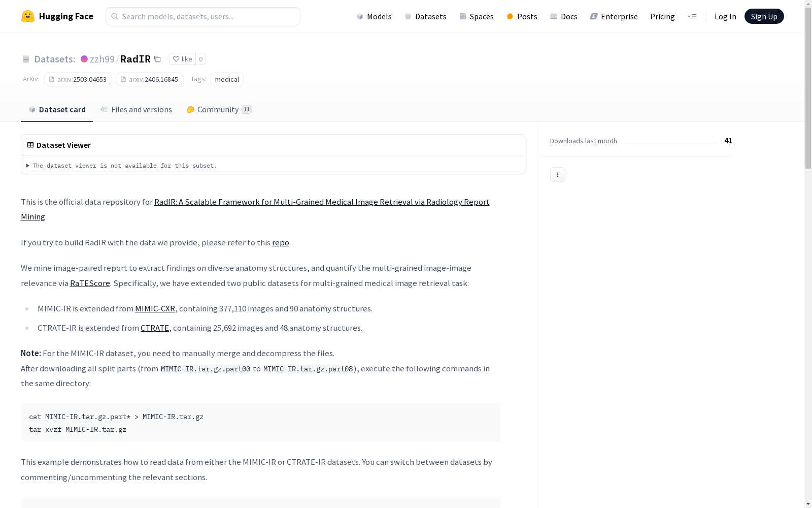
Task: Click the Community count badge 11
Action: 247,109
